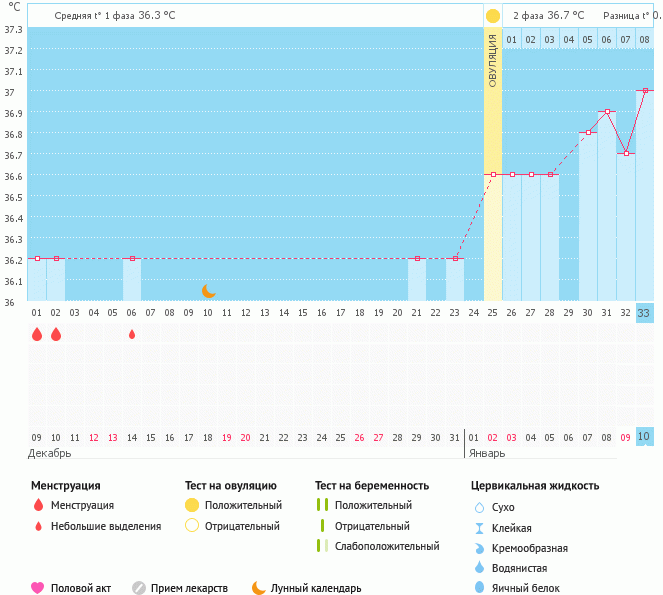Viewport: 663px width, 595px height.
Task: Click the 'Слабоположительный' pregnancy test legend icon
Action: point(321,546)
